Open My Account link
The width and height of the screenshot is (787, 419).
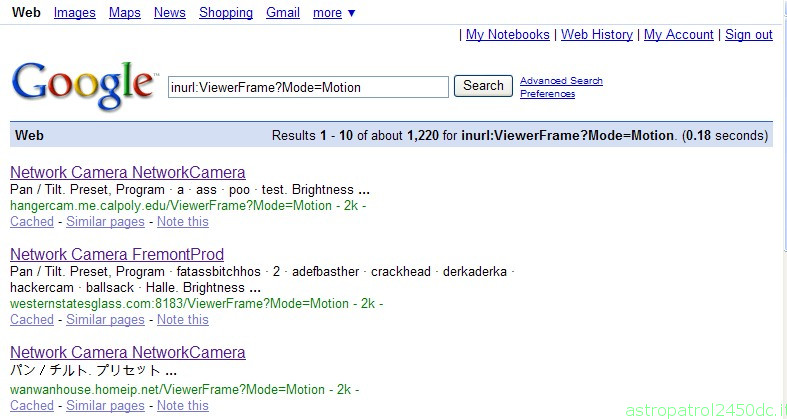[679, 35]
